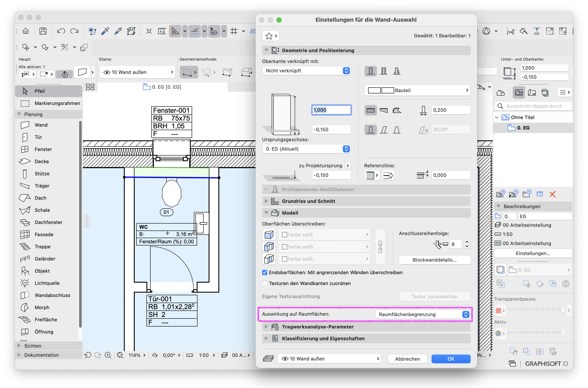Image resolution: width=588 pixels, height=388 pixels.
Task: Click the home icon in toolbar
Action: coord(25,31)
